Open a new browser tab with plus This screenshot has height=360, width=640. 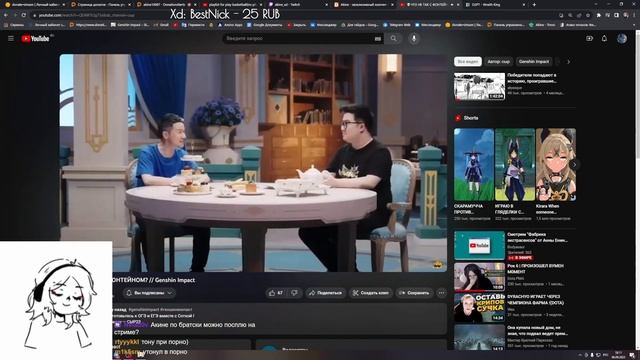[x=534, y=4]
